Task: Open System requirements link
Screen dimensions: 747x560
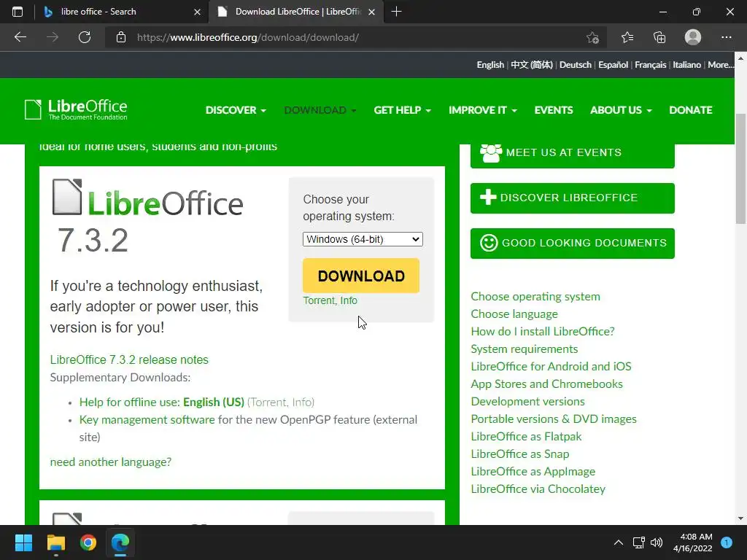Action: pos(524,349)
